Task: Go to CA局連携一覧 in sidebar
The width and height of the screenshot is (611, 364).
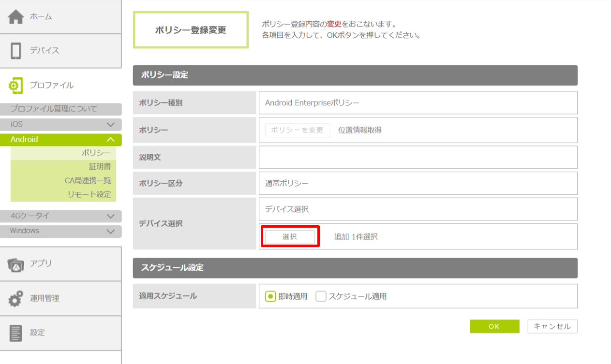Action: [88, 180]
